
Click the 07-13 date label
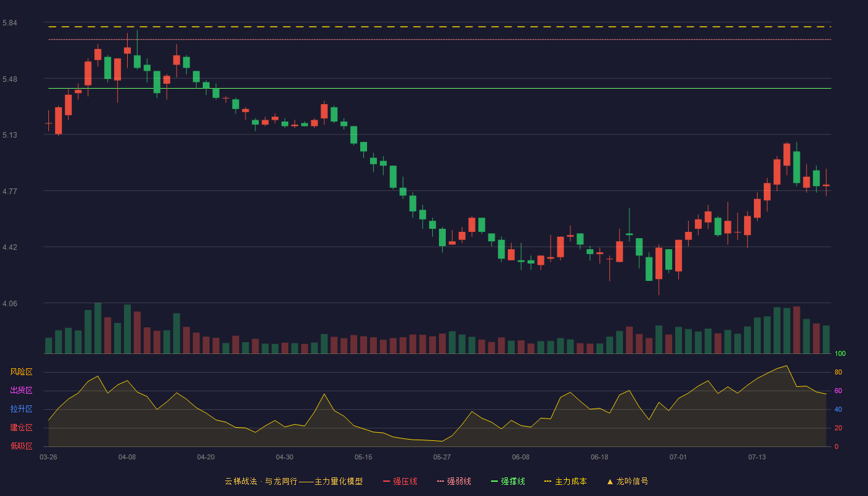[x=757, y=457]
